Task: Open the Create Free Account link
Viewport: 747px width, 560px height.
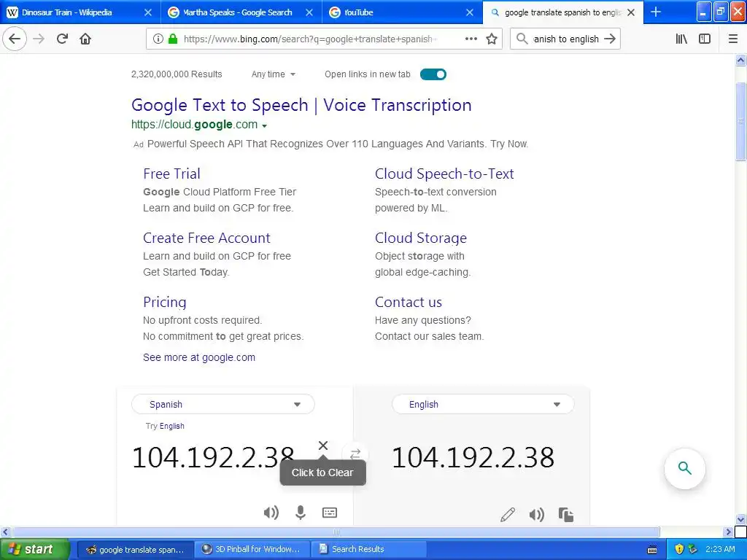Action: click(206, 238)
